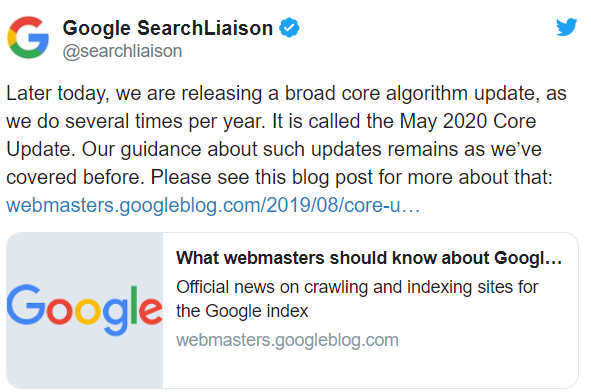Click the Google 'G' profile avatar
Screen dimensions: 591x392
pos(28,37)
